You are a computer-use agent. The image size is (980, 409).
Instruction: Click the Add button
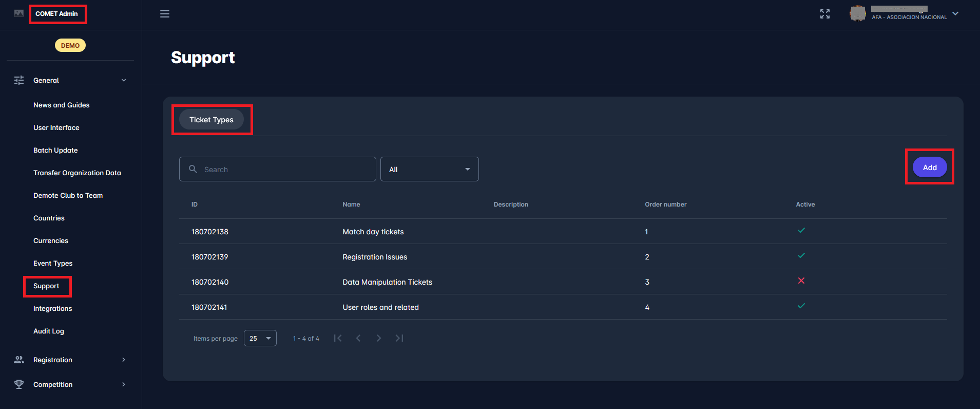[x=929, y=168]
